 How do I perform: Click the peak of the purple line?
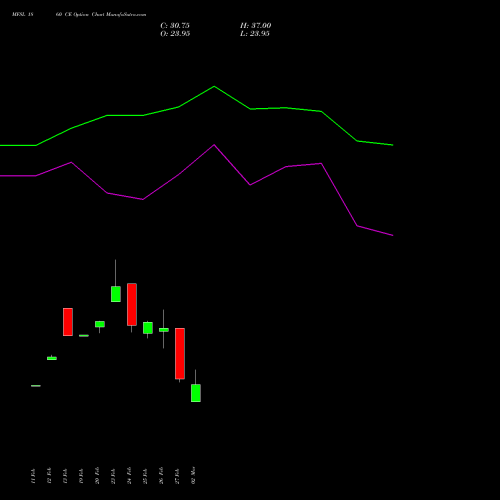tap(214, 145)
